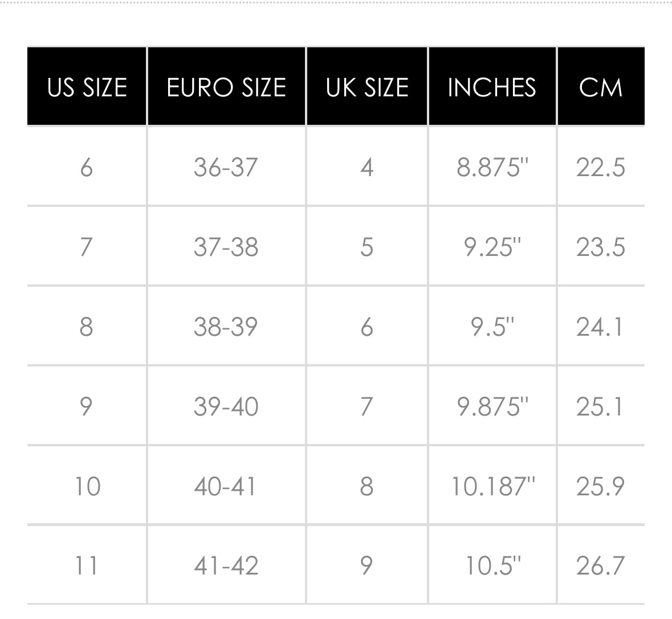Screen dimensions: 672x619
Task: Select Euro size 36-37 cell
Action: [226, 168]
